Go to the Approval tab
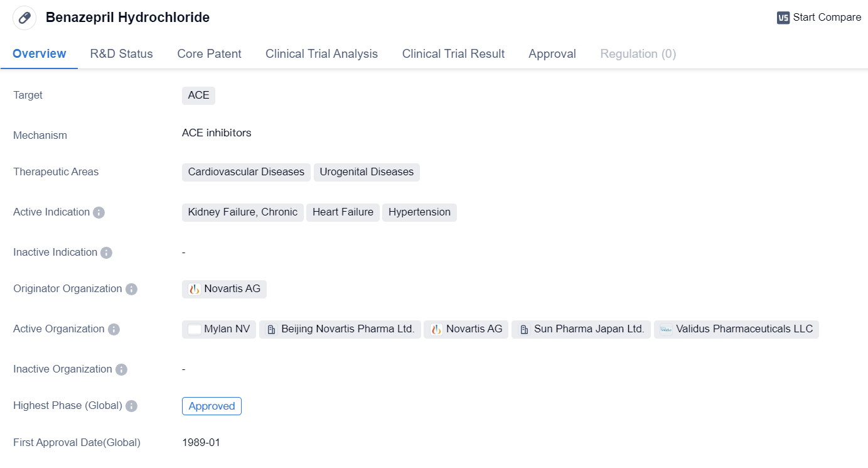Viewport: 868px width, 468px height. (552, 53)
